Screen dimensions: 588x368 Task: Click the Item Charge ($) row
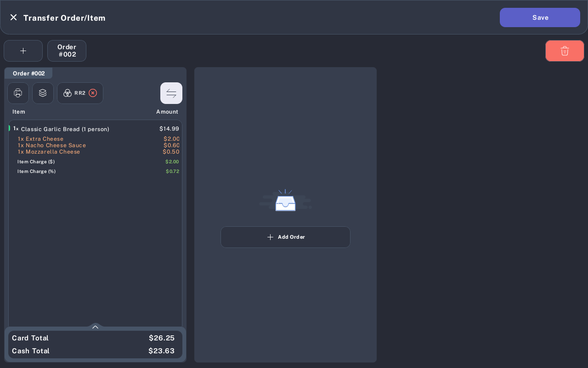click(98, 162)
